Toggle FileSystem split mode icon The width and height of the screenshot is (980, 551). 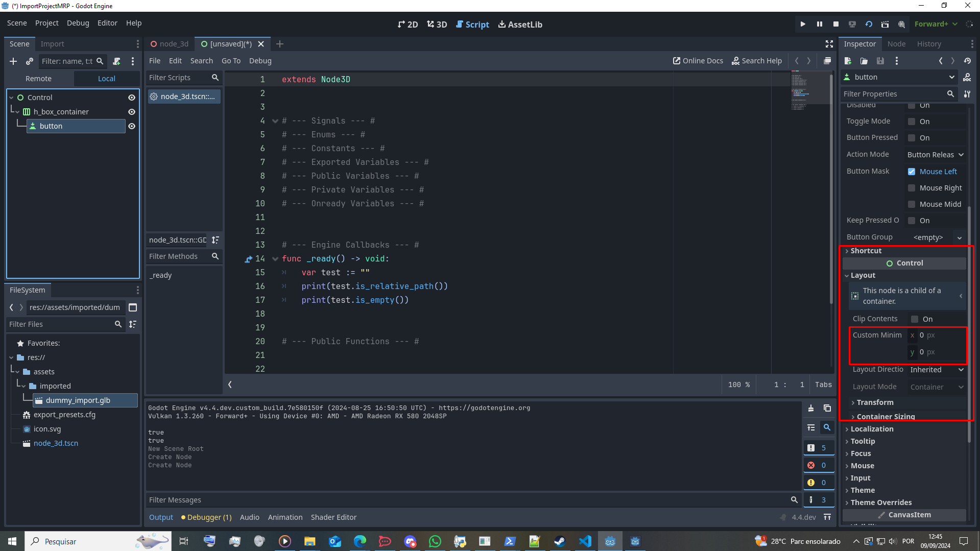133,307
